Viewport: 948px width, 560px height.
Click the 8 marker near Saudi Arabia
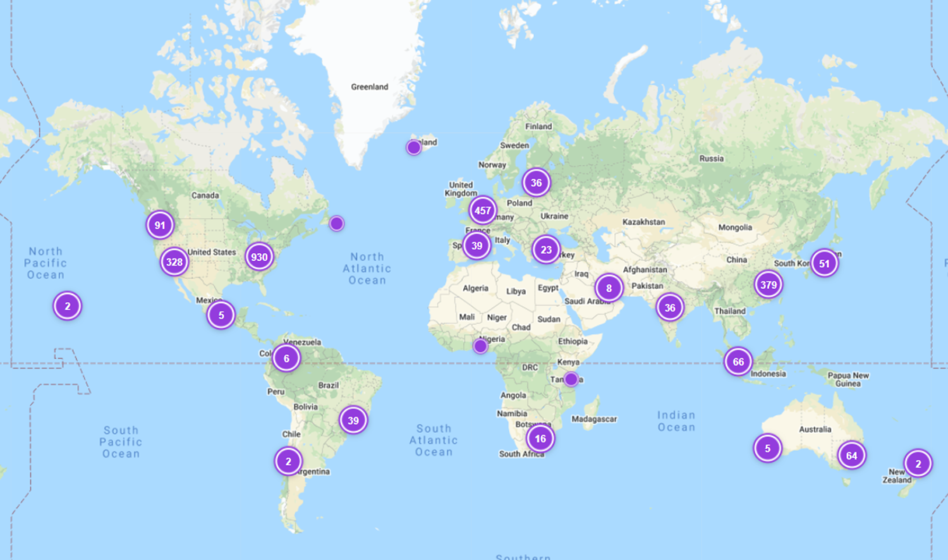pyautogui.click(x=608, y=287)
